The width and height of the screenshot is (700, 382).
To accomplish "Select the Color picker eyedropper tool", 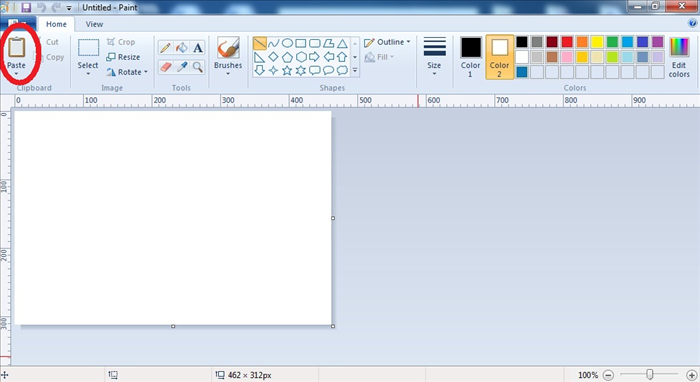I will pyautogui.click(x=181, y=67).
